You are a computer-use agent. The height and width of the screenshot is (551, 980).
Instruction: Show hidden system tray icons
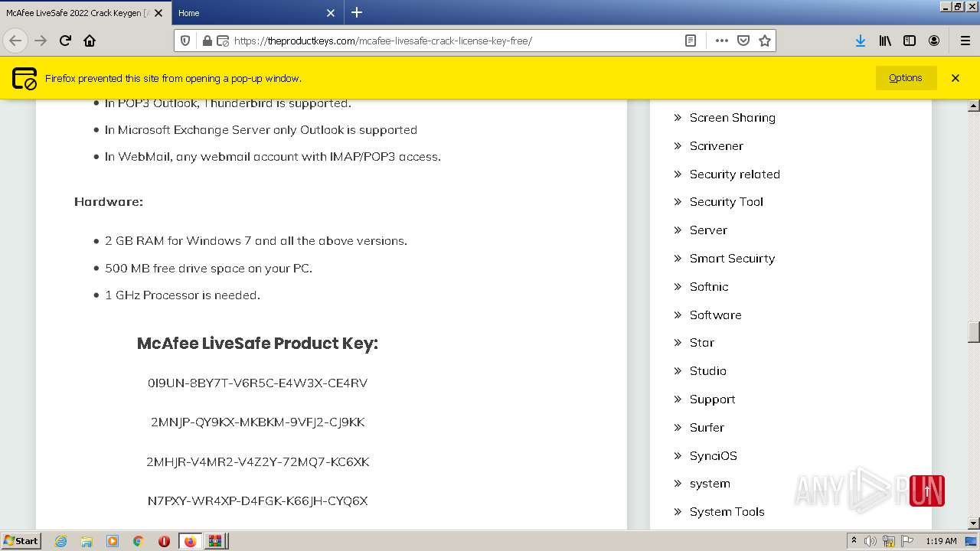854,541
